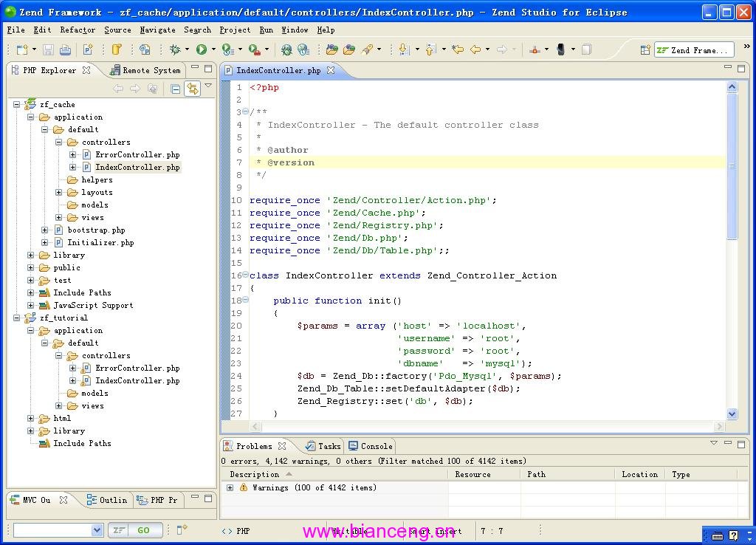Screen dimensions: 756x545
Task: Close the IndexController.php editor tab
Action: (x=331, y=70)
